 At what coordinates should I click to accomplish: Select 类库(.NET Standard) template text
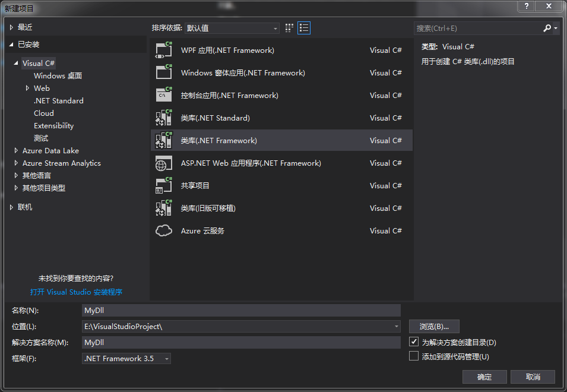coord(215,118)
